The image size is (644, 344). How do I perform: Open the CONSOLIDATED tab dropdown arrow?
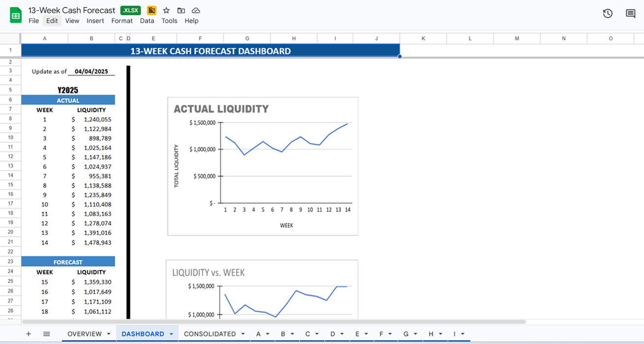243,334
